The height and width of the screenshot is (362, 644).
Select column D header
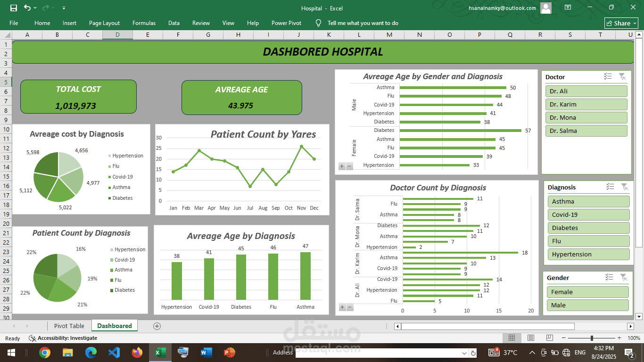(x=117, y=35)
